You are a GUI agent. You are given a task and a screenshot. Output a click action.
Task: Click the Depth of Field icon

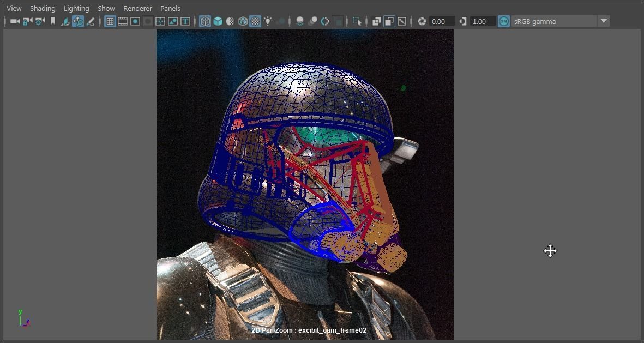pyautogui.click(x=338, y=21)
